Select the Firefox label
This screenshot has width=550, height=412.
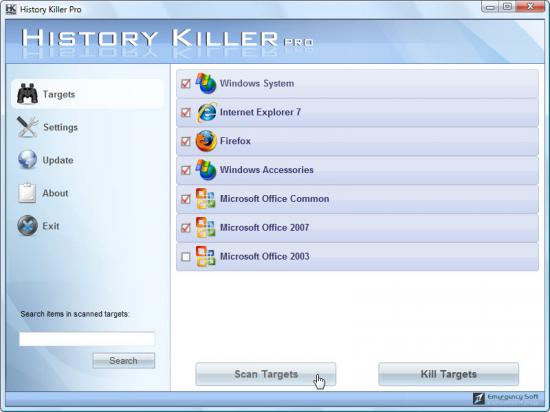click(235, 141)
